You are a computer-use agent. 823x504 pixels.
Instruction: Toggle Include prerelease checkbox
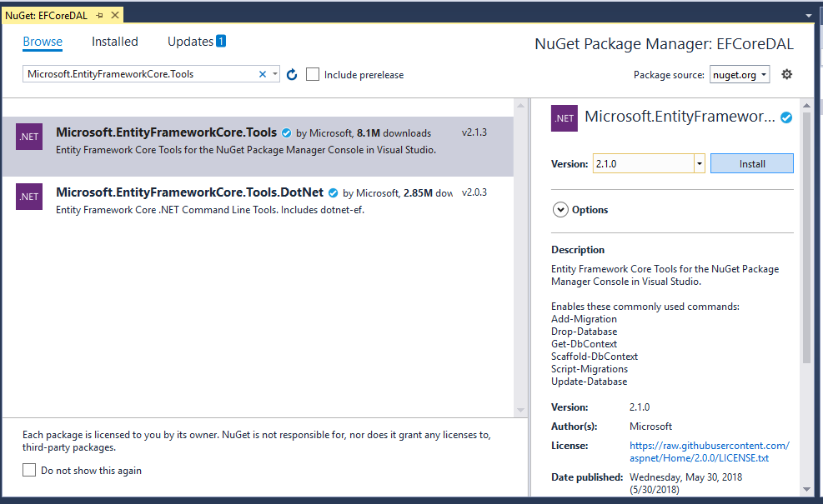point(313,74)
